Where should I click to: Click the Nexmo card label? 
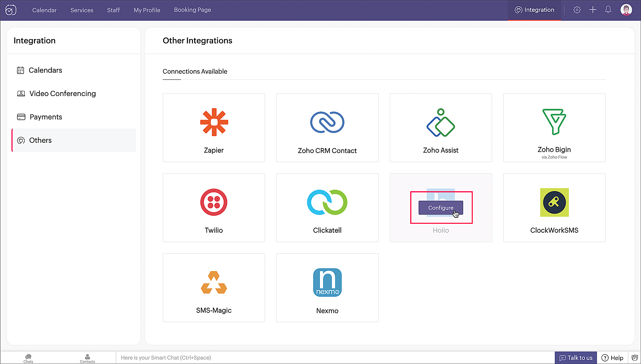pos(327,311)
